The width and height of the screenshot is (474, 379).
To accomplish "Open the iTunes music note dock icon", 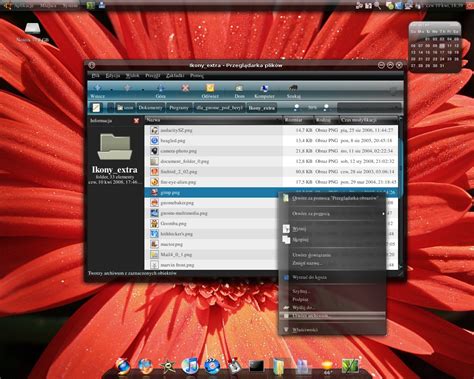I will pyautogui.click(x=190, y=366).
